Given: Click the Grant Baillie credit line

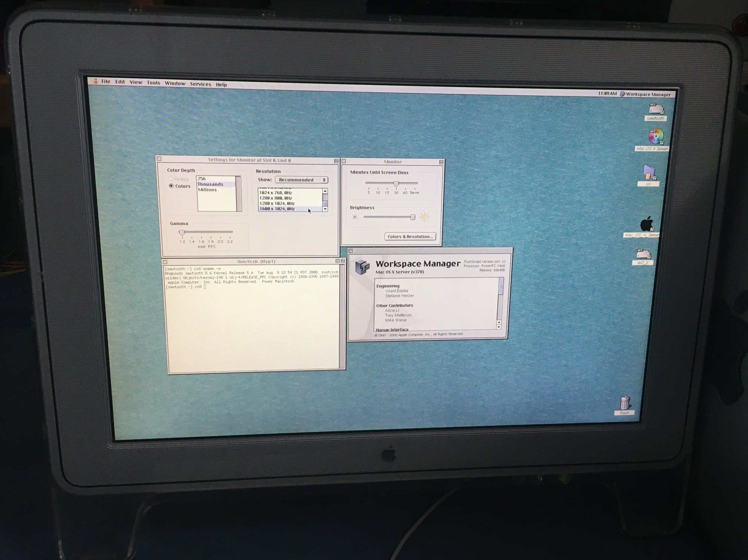Looking at the screenshot, I should pos(397,291).
